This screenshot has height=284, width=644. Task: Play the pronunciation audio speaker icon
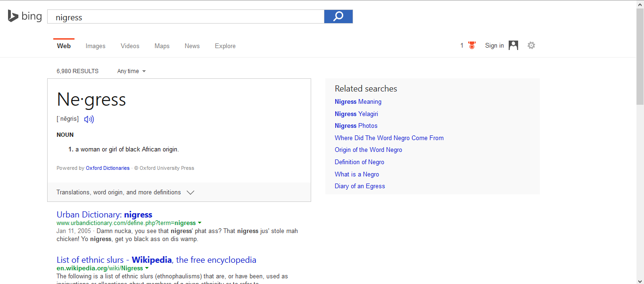[x=89, y=119]
